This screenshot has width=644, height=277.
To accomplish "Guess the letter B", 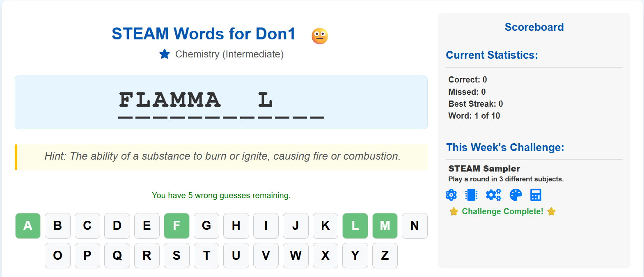I will (x=57, y=226).
